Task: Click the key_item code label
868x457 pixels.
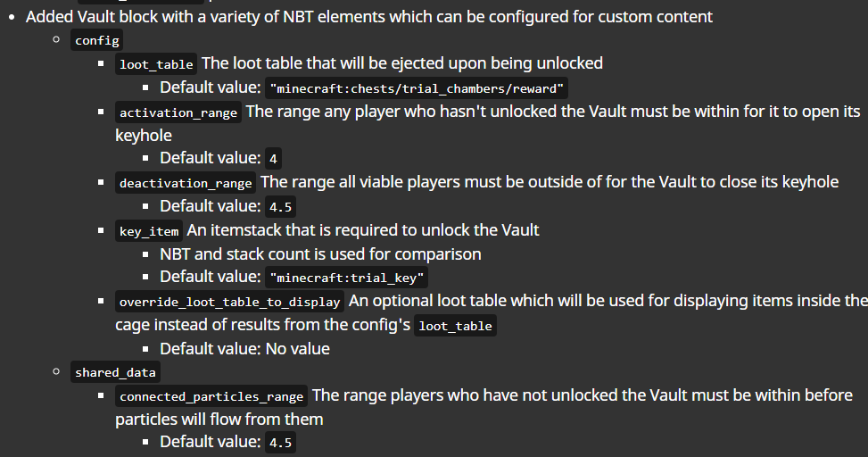Action: 149,231
